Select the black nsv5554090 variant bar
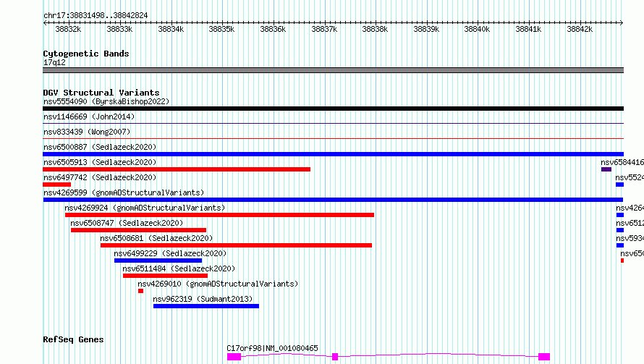 [x=333, y=109]
